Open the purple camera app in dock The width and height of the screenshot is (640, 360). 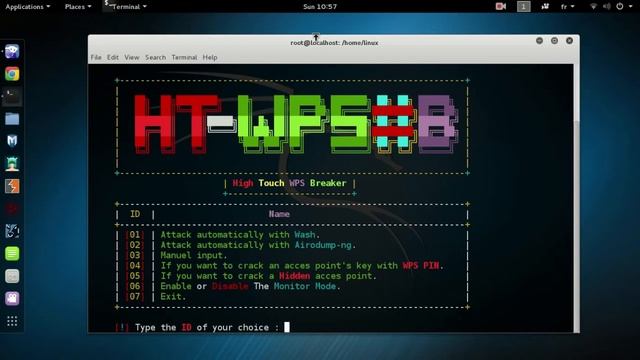click(12, 298)
